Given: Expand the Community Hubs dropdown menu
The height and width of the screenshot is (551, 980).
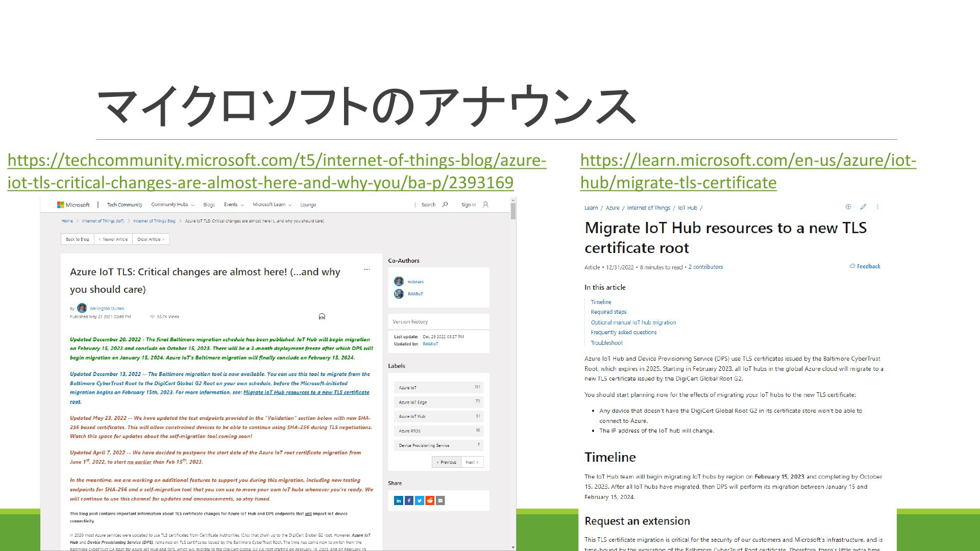Looking at the screenshot, I should coord(173,205).
